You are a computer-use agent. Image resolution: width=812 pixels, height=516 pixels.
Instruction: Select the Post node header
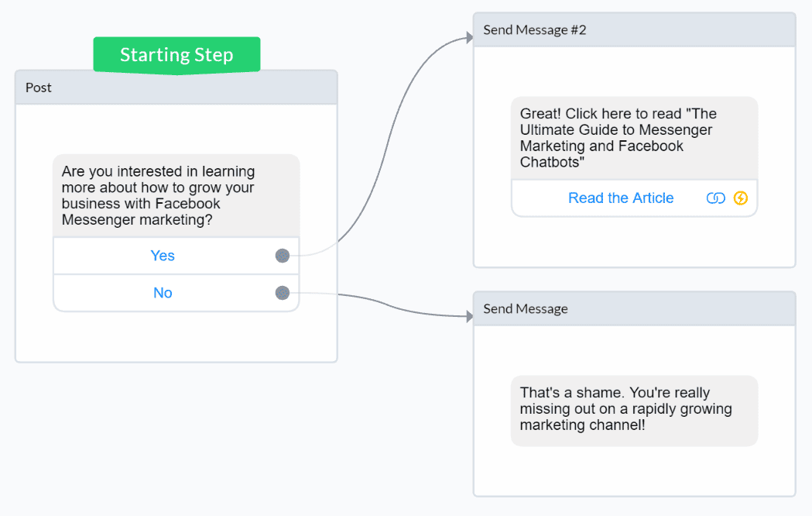(176, 88)
